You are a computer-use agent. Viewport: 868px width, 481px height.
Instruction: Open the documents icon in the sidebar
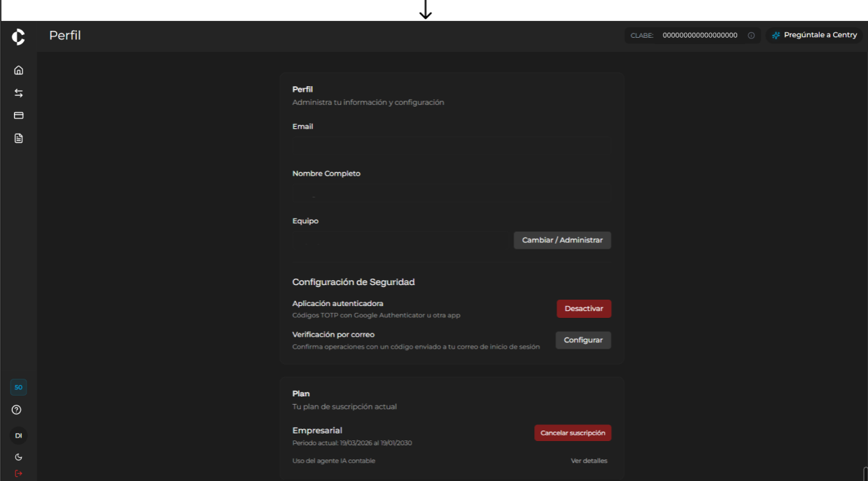(x=19, y=138)
